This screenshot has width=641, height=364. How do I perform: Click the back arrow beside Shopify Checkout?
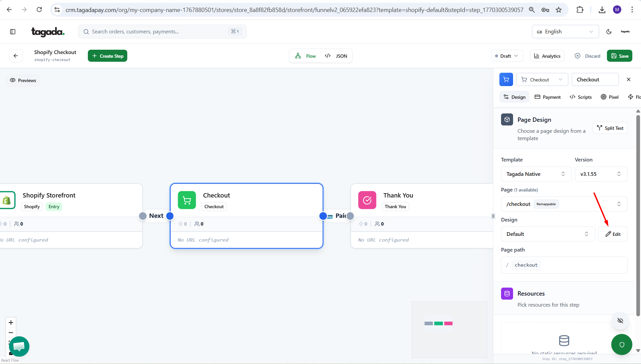pos(16,56)
